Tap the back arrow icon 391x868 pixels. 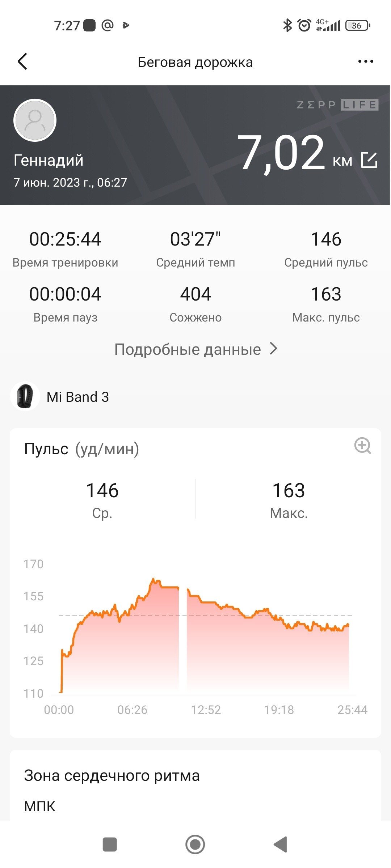[x=22, y=61]
